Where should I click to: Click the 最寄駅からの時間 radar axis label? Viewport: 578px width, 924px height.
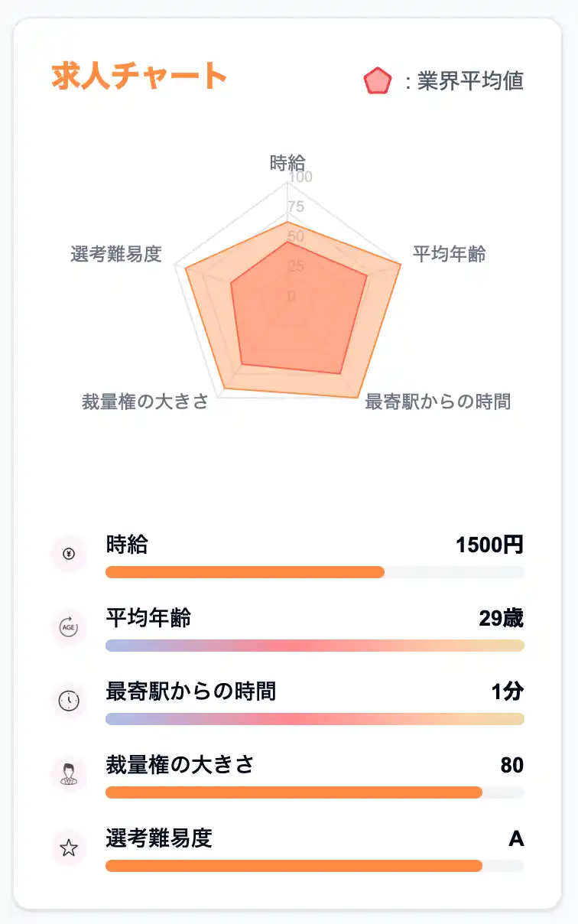coord(437,402)
